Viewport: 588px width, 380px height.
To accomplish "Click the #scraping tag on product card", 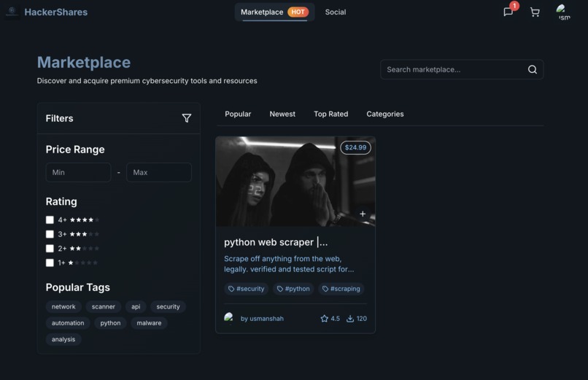I will (341, 289).
